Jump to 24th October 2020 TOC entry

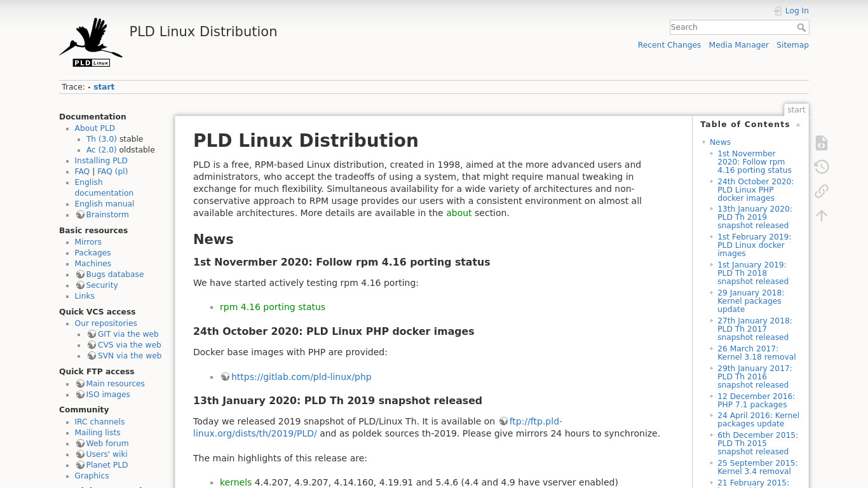coord(756,190)
